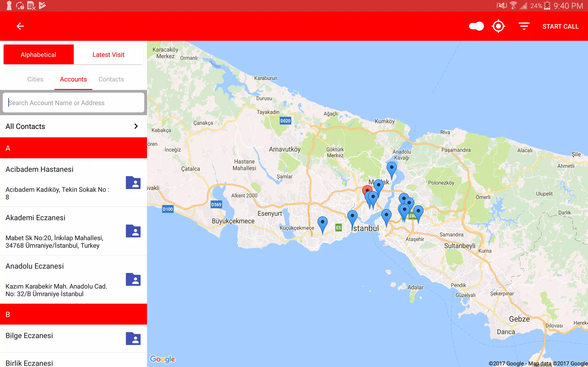Toggle the map view switch
The height and width of the screenshot is (367, 588).
coord(476,26)
